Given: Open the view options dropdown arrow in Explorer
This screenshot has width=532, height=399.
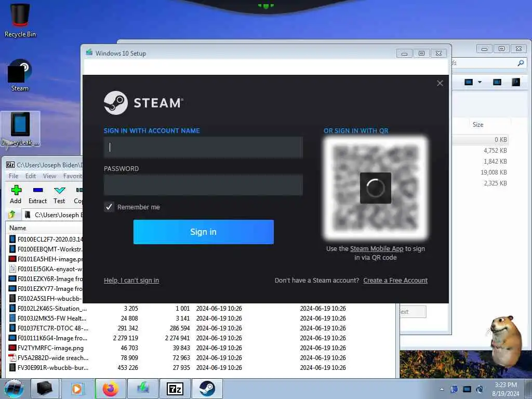Looking at the screenshot, I should click(x=480, y=82).
